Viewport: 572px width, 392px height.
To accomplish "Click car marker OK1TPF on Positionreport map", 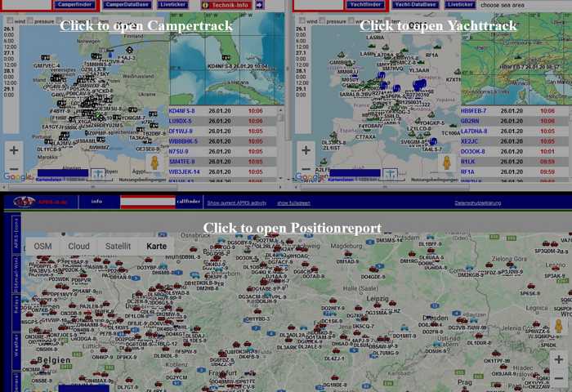I will point(495,354).
